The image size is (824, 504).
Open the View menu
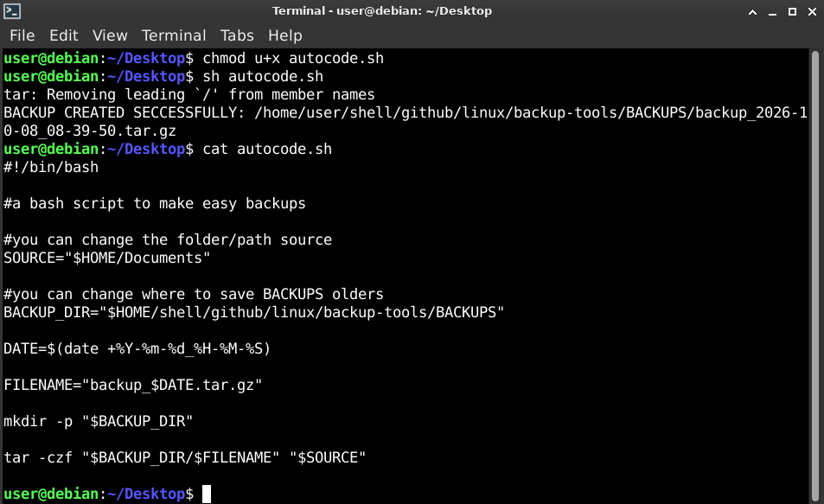(x=110, y=35)
